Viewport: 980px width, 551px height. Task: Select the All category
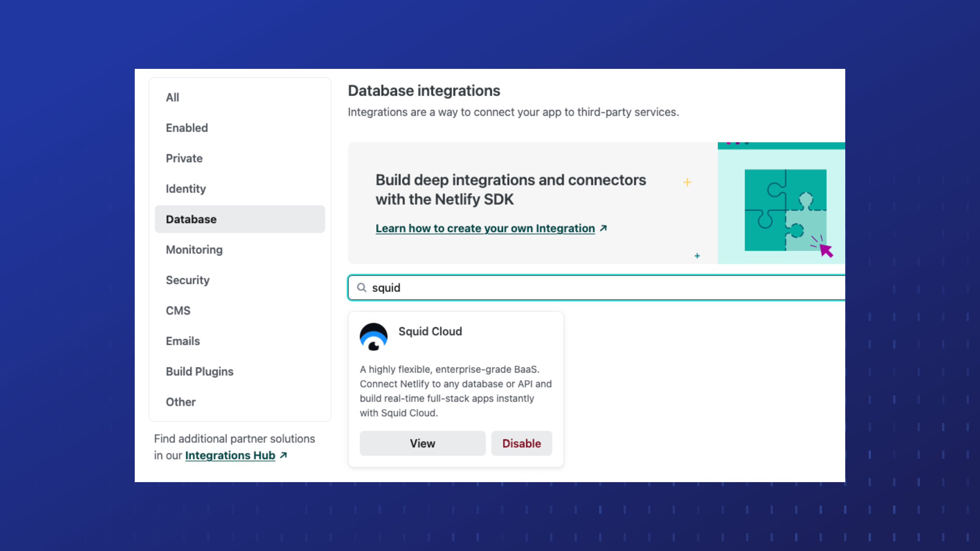coord(172,98)
